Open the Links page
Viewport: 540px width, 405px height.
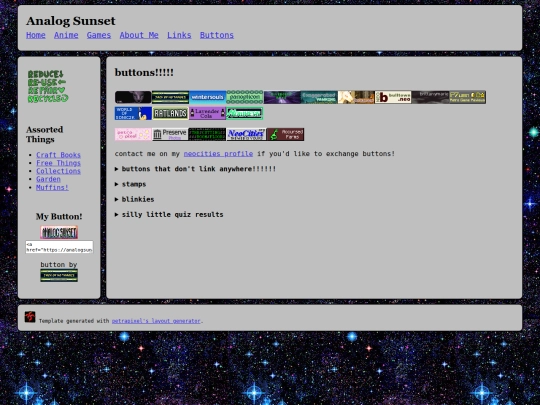(x=179, y=35)
